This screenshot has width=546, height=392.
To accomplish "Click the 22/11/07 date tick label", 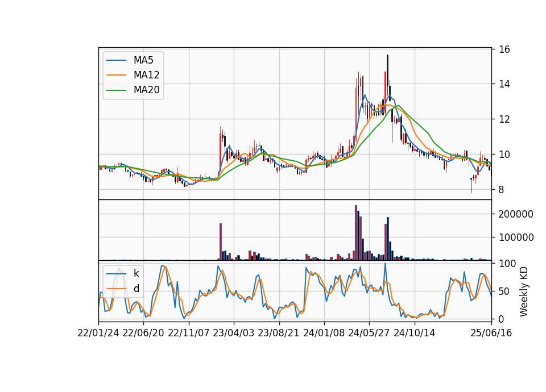I will point(189,333).
